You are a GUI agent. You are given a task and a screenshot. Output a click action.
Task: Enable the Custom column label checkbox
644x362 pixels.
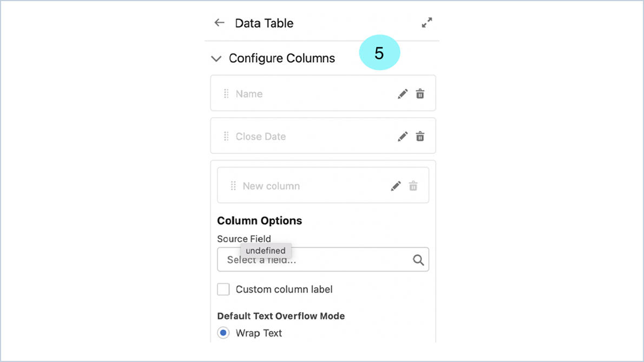click(x=223, y=289)
